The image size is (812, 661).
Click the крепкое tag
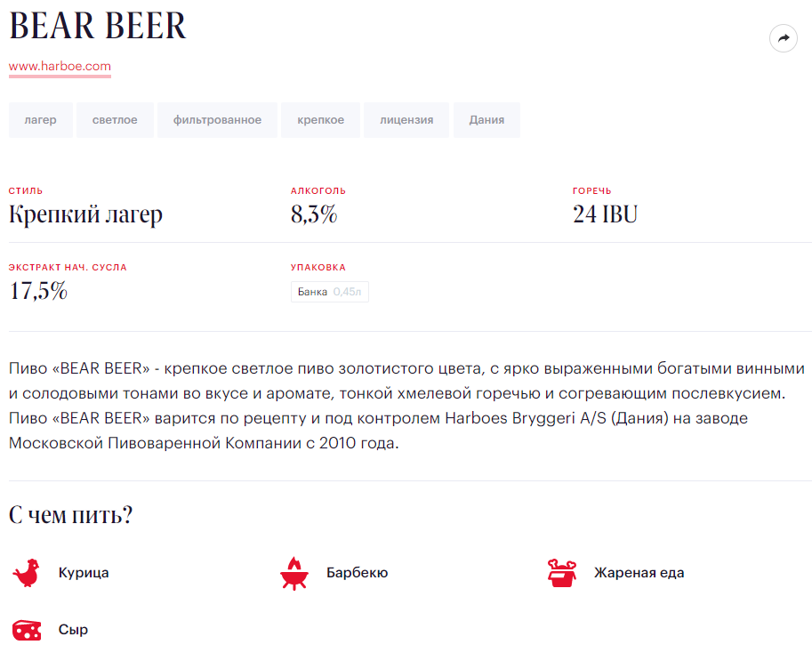pyautogui.click(x=320, y=120)
